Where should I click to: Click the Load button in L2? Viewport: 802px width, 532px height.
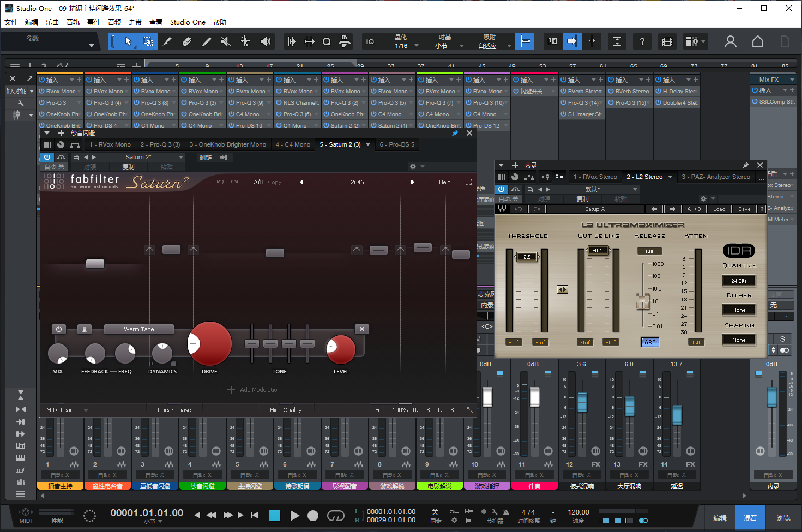(x=719, y=209)
